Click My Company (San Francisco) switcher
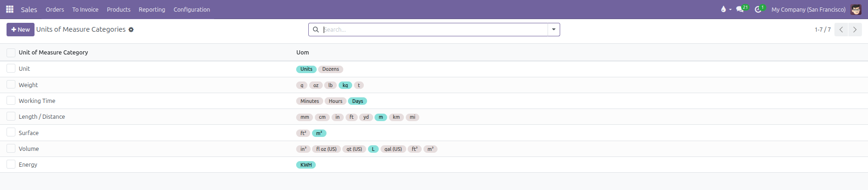 (808, 9)
